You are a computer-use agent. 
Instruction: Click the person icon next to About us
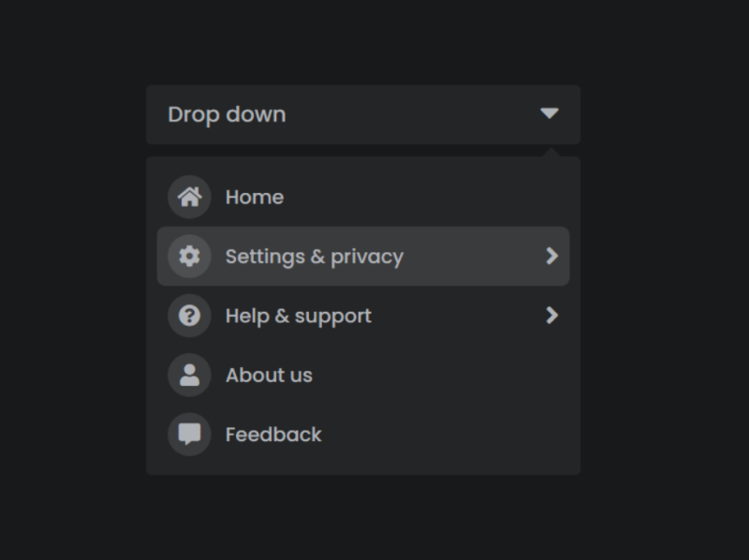pyautogui.click(x=190, y=375)
